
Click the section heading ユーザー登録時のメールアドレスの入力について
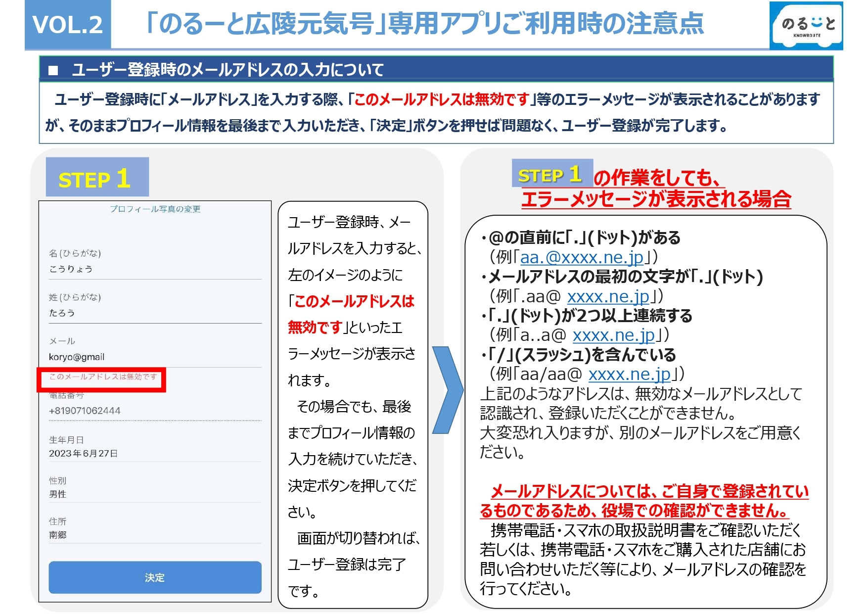228,70
